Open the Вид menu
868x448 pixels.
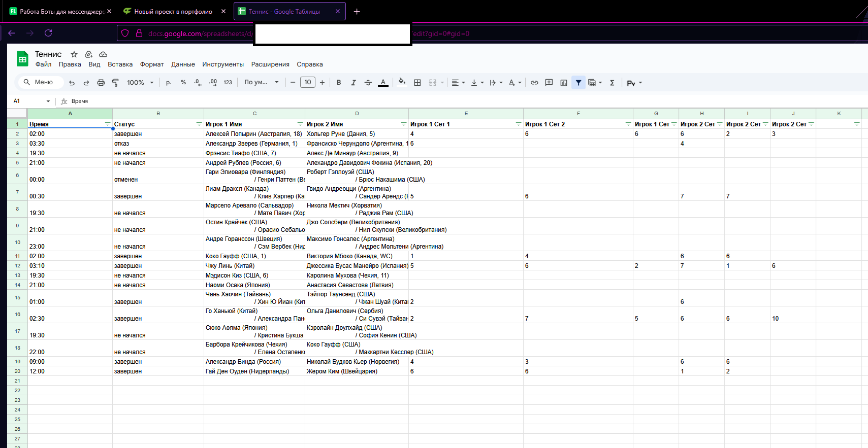(94, 64)
